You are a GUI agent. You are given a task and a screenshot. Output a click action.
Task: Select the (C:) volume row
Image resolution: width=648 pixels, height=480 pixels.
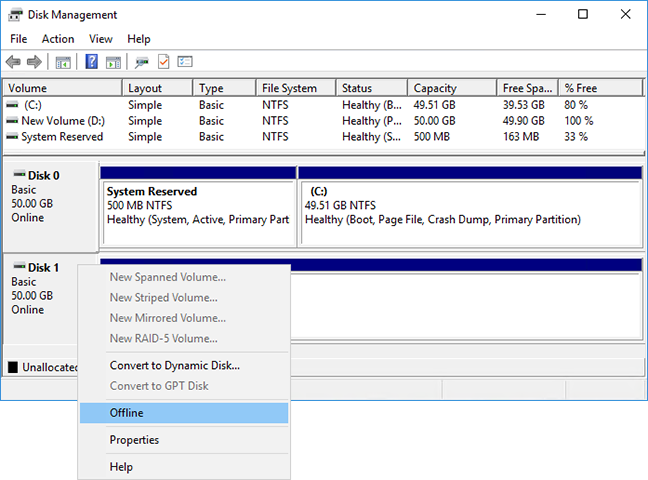[x=324, y=105]
